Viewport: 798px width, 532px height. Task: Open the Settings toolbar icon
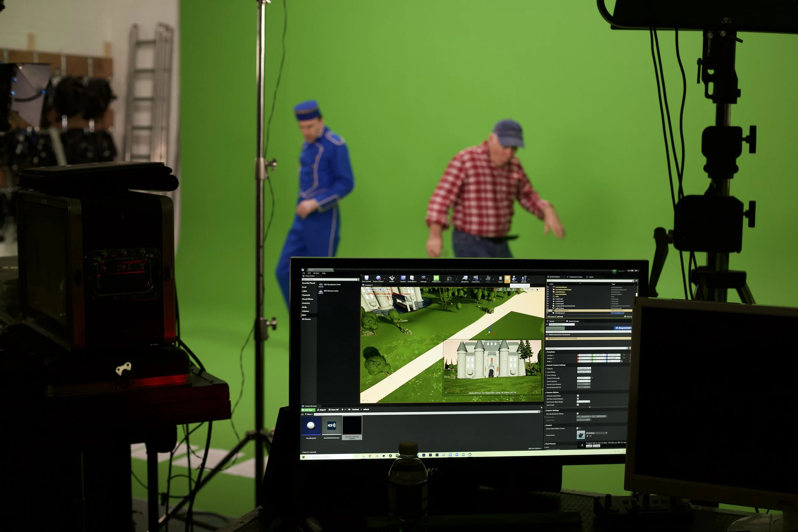point(424,279)
